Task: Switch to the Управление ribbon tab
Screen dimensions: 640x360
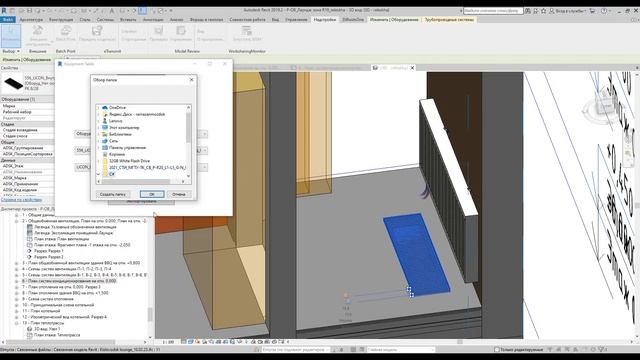Action: (x=296, y=20)
